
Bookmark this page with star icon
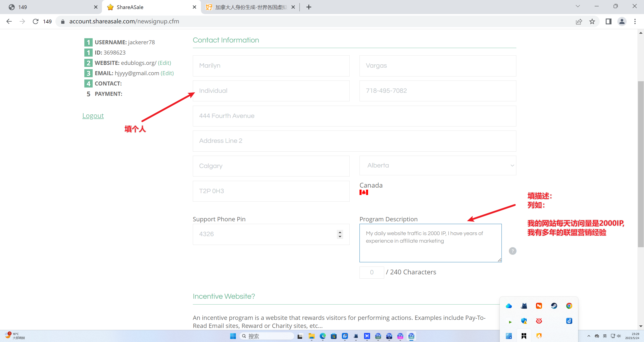[592, 21]
